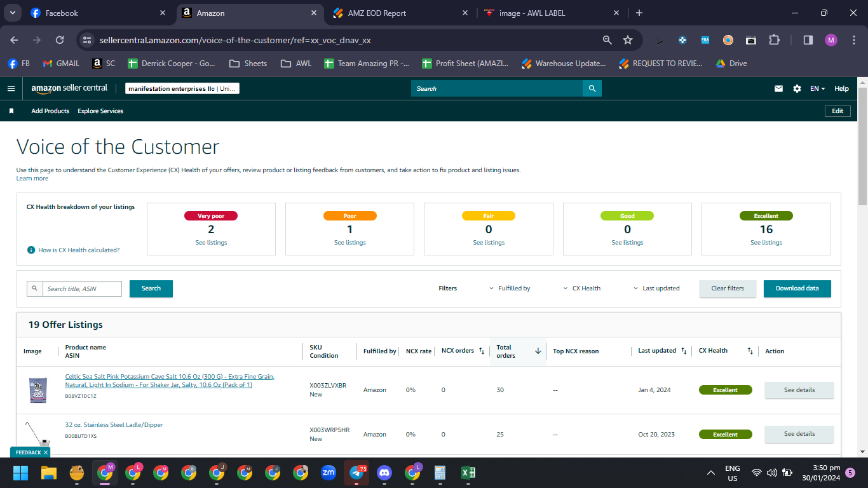The image size is (868, 488).
Task: Click the Search title, ASIN input field
Action: (x=83, y=288)
